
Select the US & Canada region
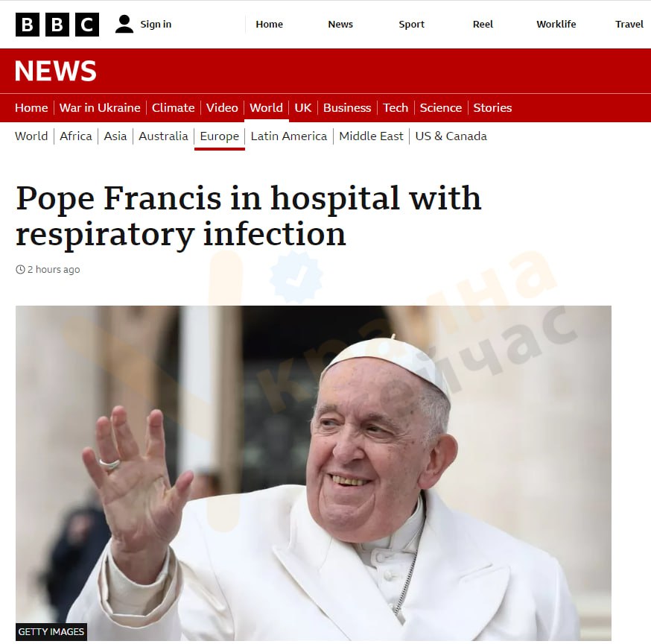point(451,136)
